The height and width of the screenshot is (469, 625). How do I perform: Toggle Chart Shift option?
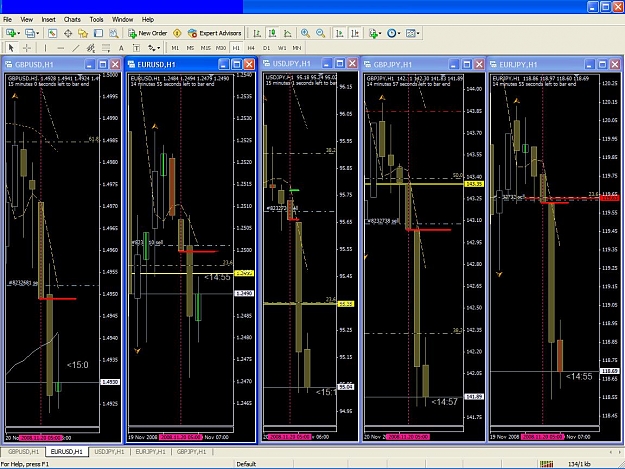click(x=355, y=33)
